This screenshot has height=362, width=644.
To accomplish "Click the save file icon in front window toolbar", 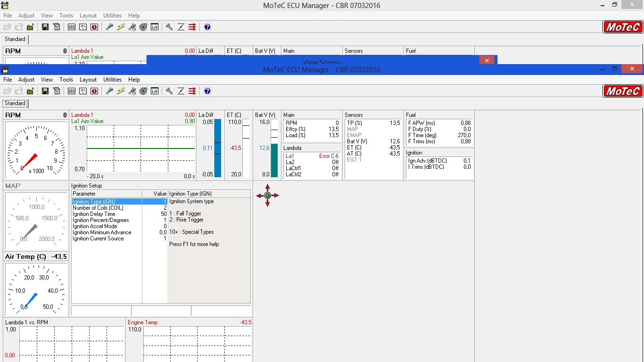I will click(x=45, y=91).
